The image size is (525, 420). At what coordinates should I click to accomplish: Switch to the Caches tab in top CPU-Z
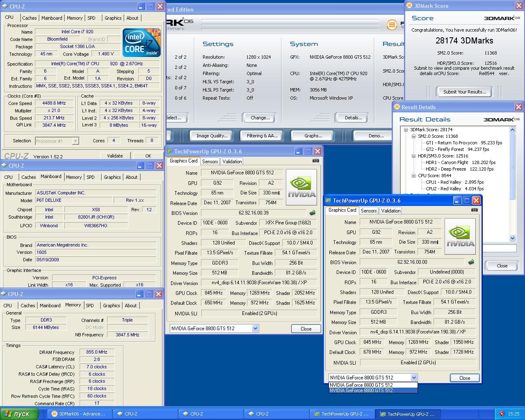[29, 18]
